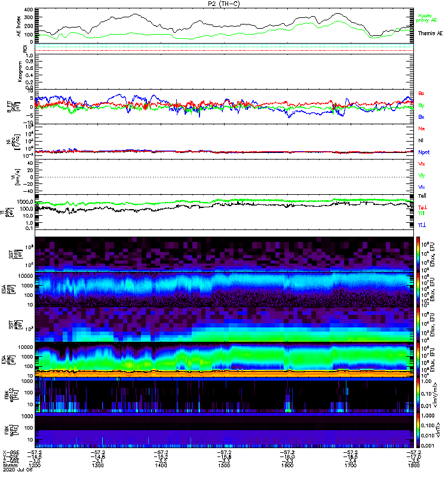Click the "ROI" panel axis label
The width and height of the screenshot is (448, 478).
(25, 49)
